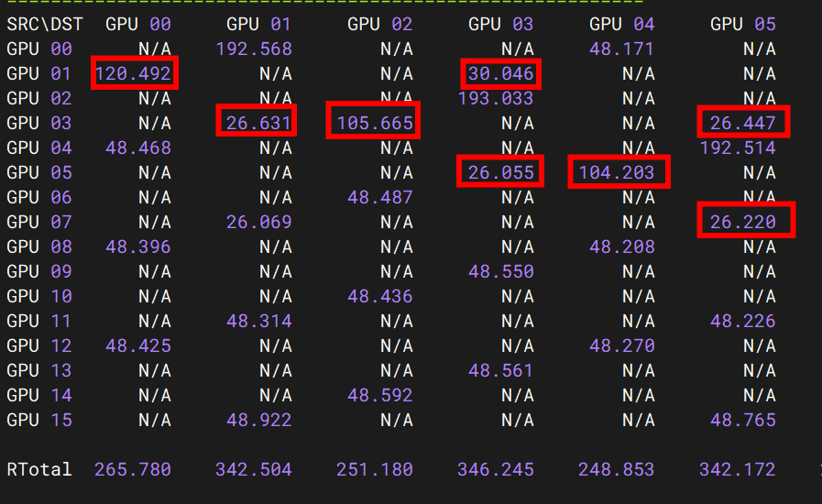
Task: Click the value 48.922
Action: (x=259, y=420)
